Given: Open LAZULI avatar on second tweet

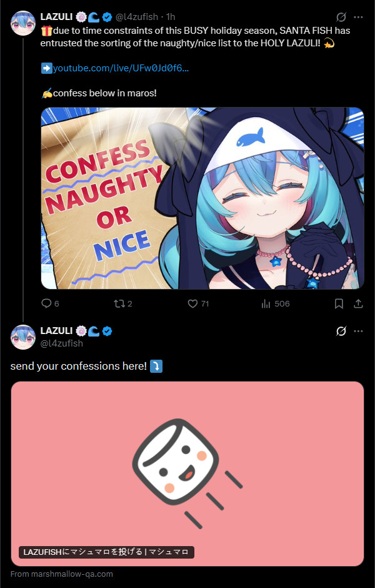Looking at the screenshot, I should 23,337.
